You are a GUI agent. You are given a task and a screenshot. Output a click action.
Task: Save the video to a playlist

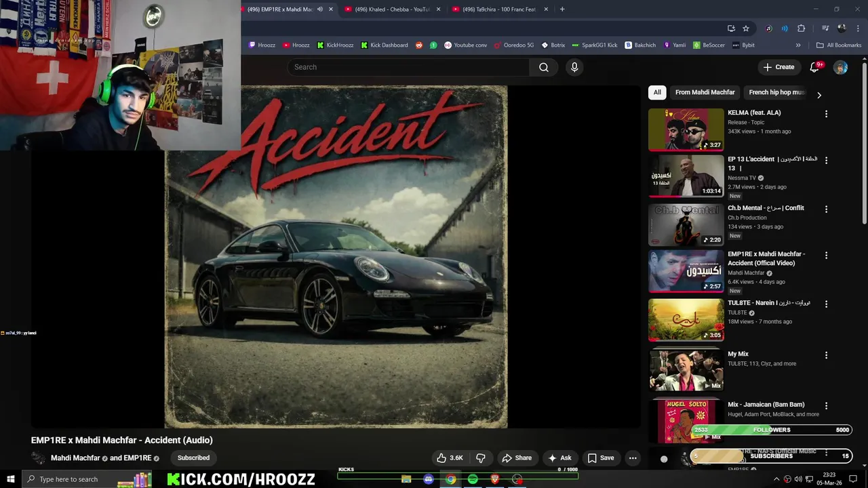pyautogui.click(x=601, y=457)
